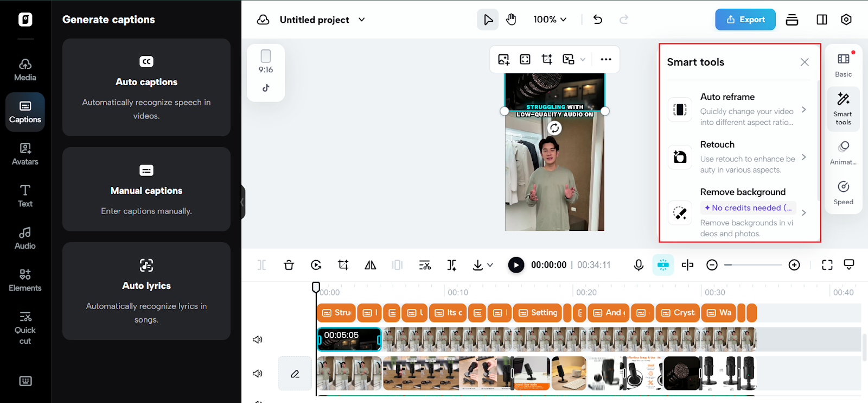The image size is (868, 403).
Task: Click the replace image icon in canvas toolbar
Action: click(503, 59)
